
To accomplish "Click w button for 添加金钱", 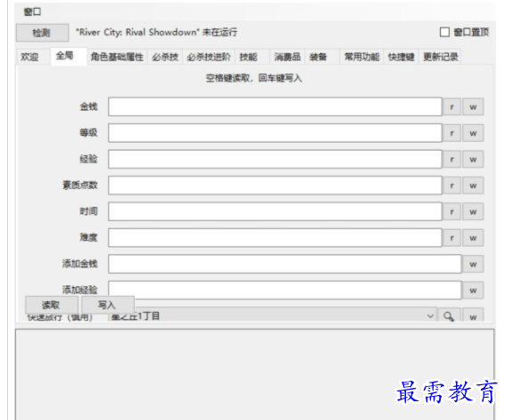I will (473, 264).
